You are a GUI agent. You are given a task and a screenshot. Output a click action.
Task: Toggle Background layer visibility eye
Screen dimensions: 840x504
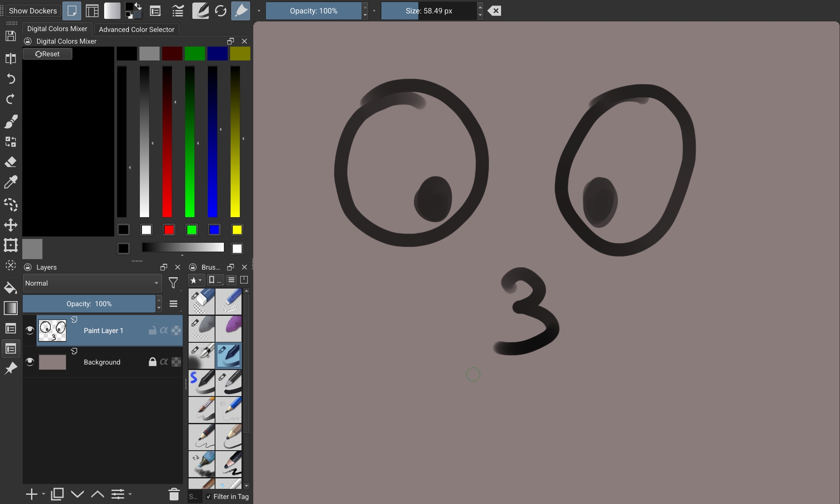(x=29, y=362)
